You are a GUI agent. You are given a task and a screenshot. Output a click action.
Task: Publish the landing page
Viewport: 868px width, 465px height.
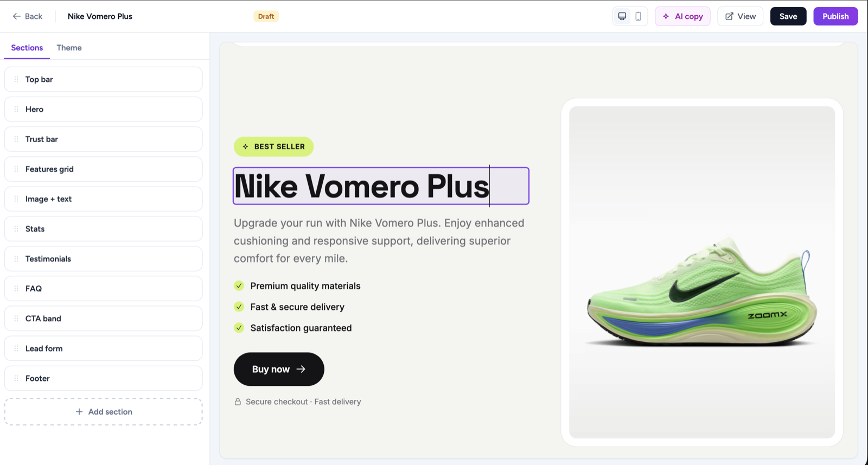[835, 16]
